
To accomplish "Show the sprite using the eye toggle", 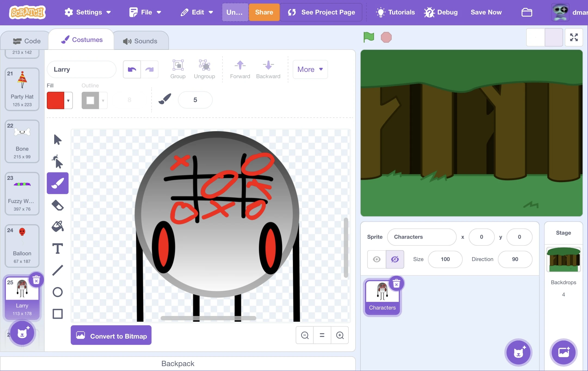I will point(376,259).
